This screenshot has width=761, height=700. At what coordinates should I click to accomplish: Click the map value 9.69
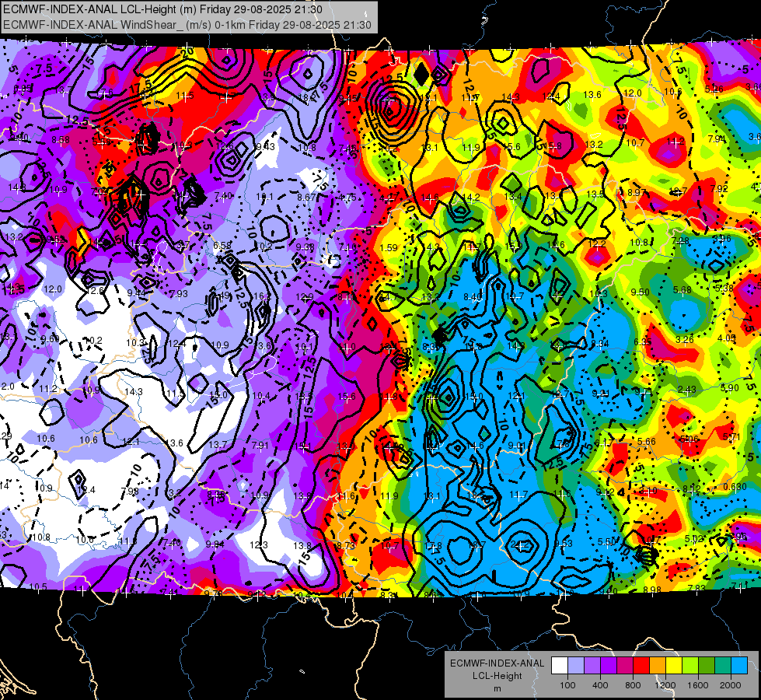[50, 338]
